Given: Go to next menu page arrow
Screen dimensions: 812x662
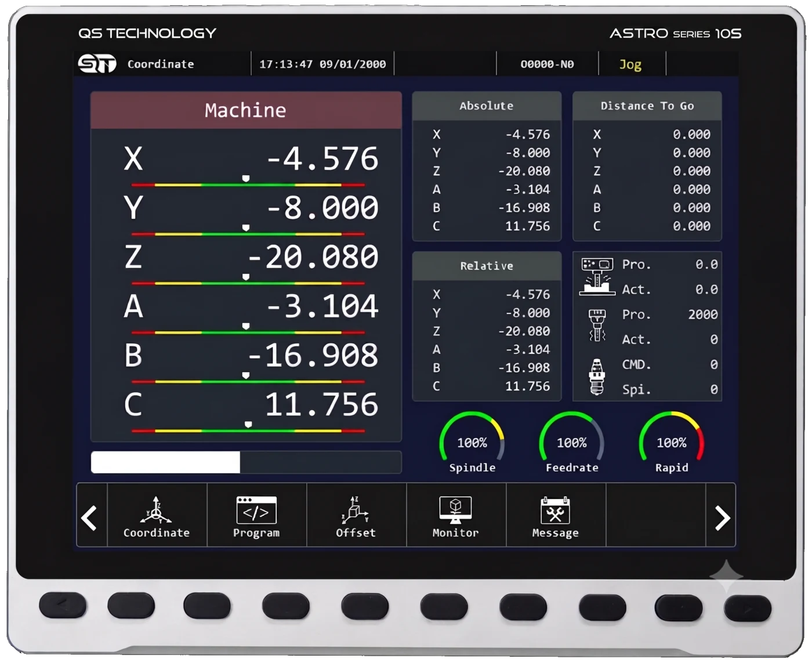Looking at the screenshot, I should 722,518.
